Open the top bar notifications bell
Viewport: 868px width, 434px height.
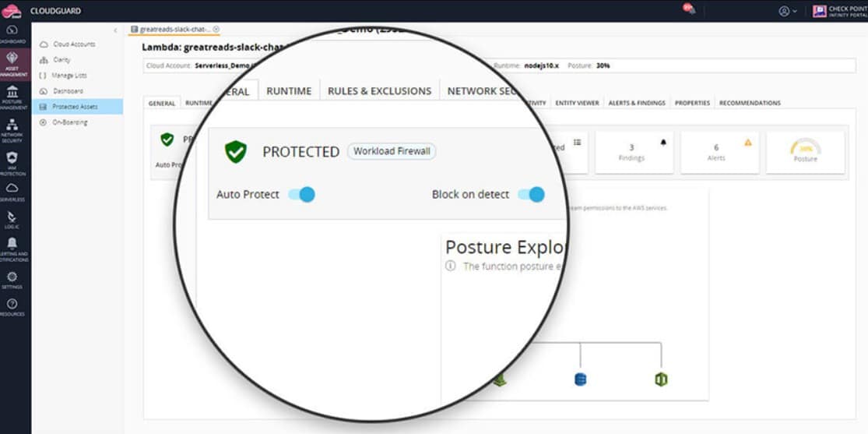[689, 9]
